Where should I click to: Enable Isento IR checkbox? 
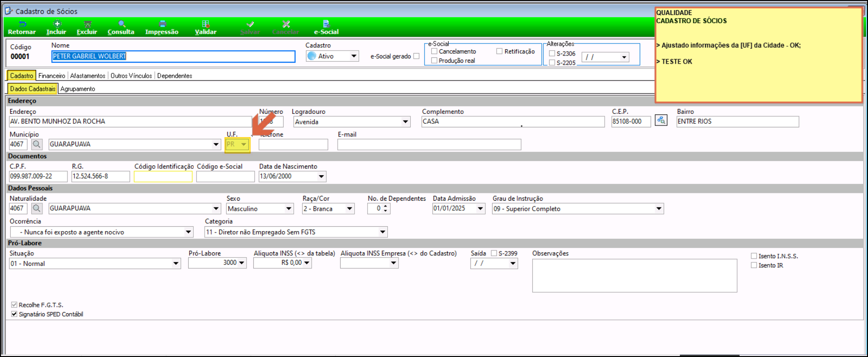(x=754, y=265)
